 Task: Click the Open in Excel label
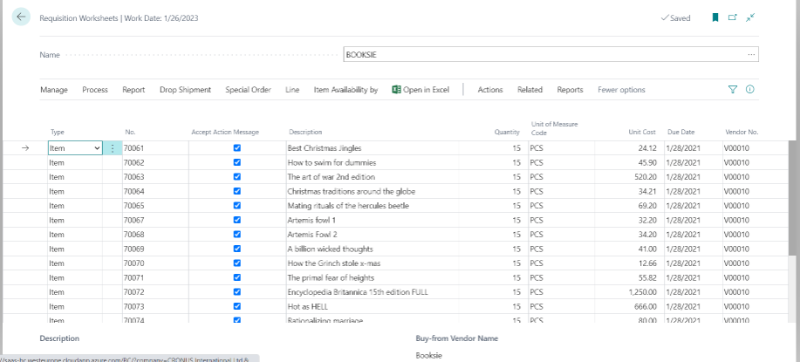coord(427,90)
